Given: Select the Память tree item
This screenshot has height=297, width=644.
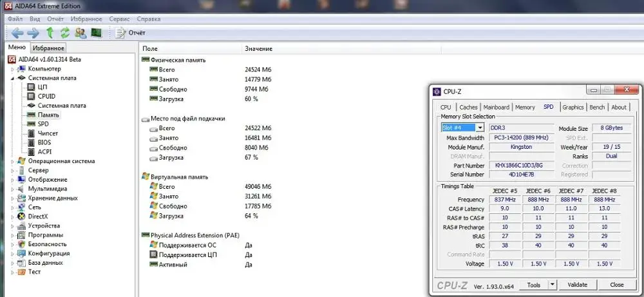Looking at the screenshot, I should [48, 115].
